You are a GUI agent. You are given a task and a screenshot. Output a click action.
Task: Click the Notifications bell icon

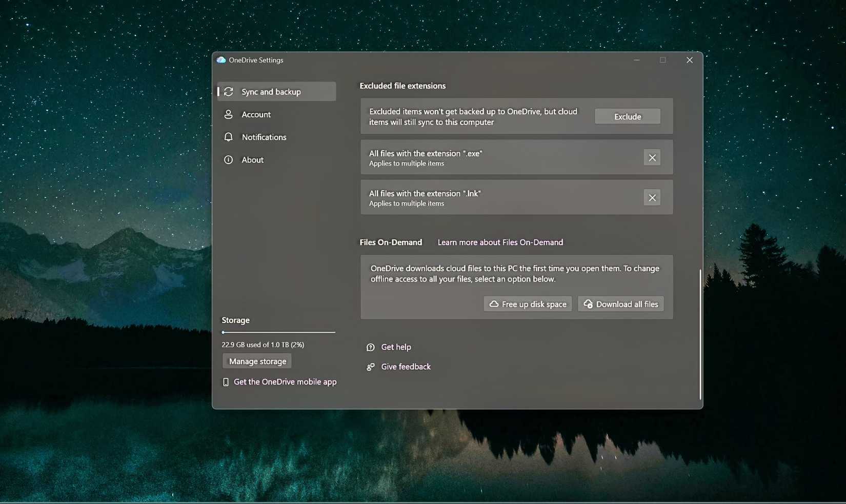point(229,137)
